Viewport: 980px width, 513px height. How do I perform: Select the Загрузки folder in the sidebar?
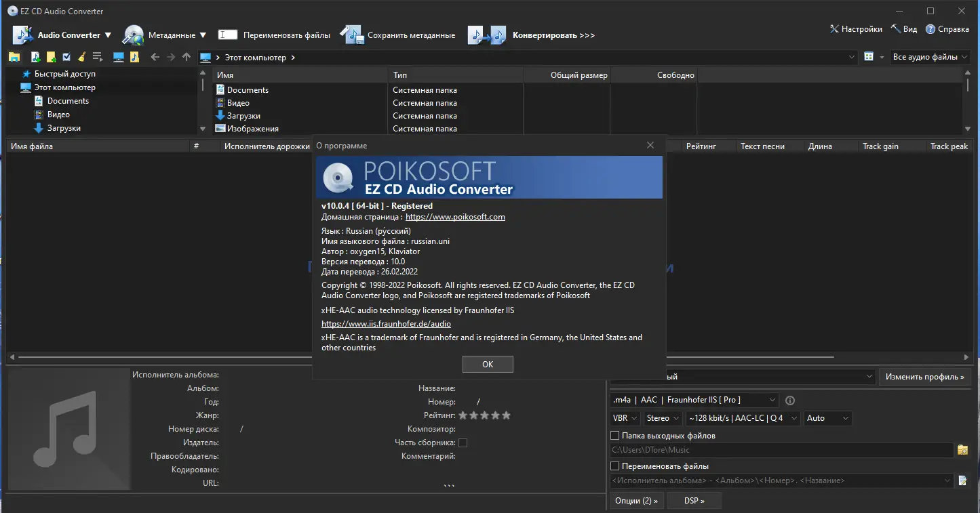pos(65,127)
